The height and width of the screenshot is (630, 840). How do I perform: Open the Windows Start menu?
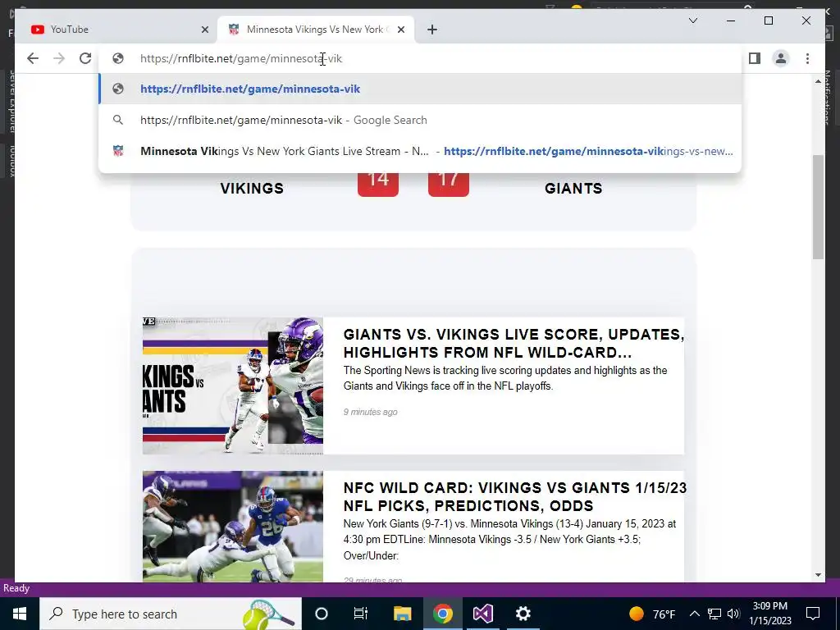click(x=20, y=614)
